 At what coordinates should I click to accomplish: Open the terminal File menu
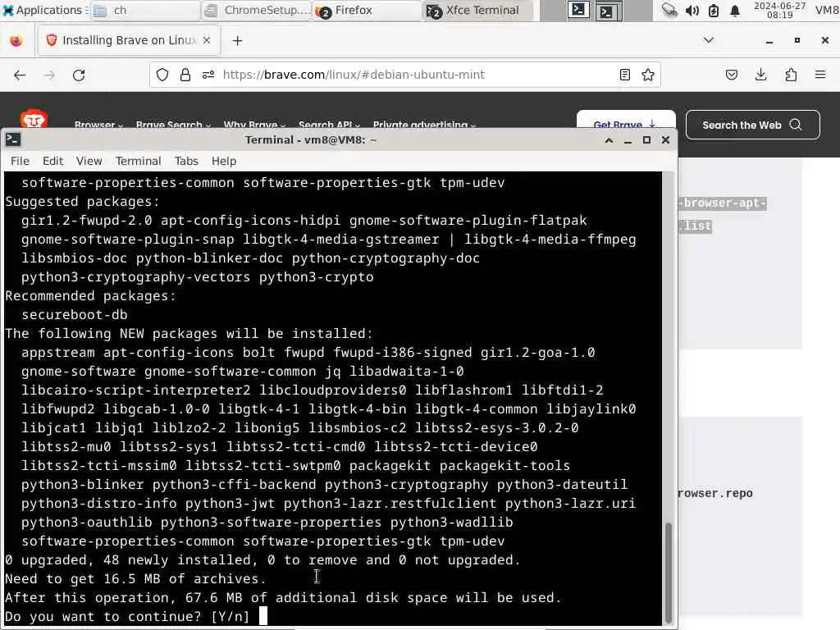pos(20,161)
